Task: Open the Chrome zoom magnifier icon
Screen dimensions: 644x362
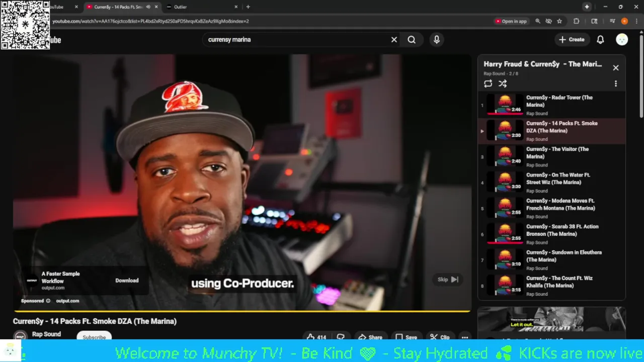Action: pyautogui.click(x=538, y=21)
